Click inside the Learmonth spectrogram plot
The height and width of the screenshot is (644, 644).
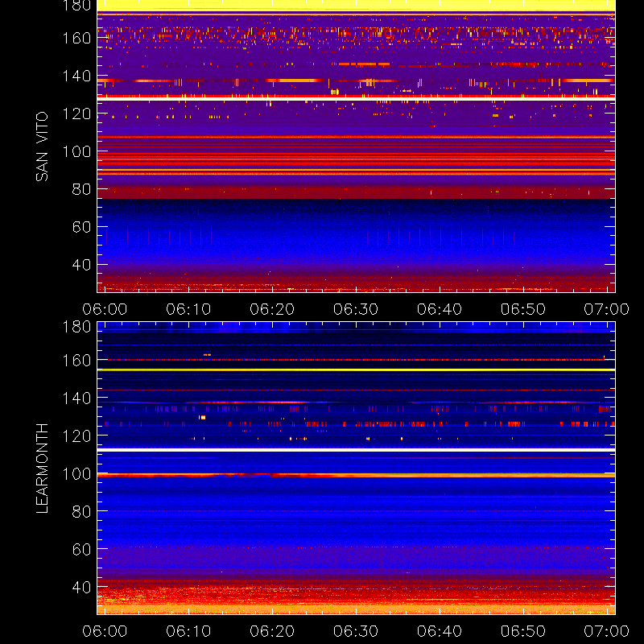click(x=356, y=469)
